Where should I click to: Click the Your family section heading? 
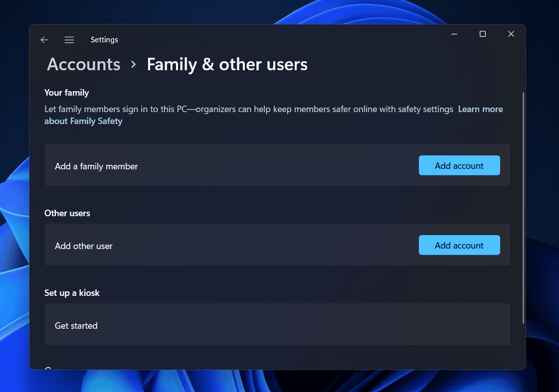tap(66, 93)
